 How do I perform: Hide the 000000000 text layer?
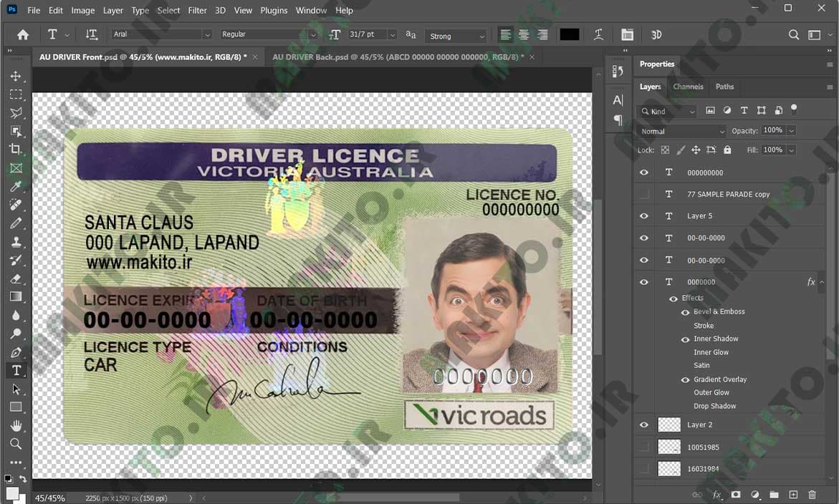643,172
